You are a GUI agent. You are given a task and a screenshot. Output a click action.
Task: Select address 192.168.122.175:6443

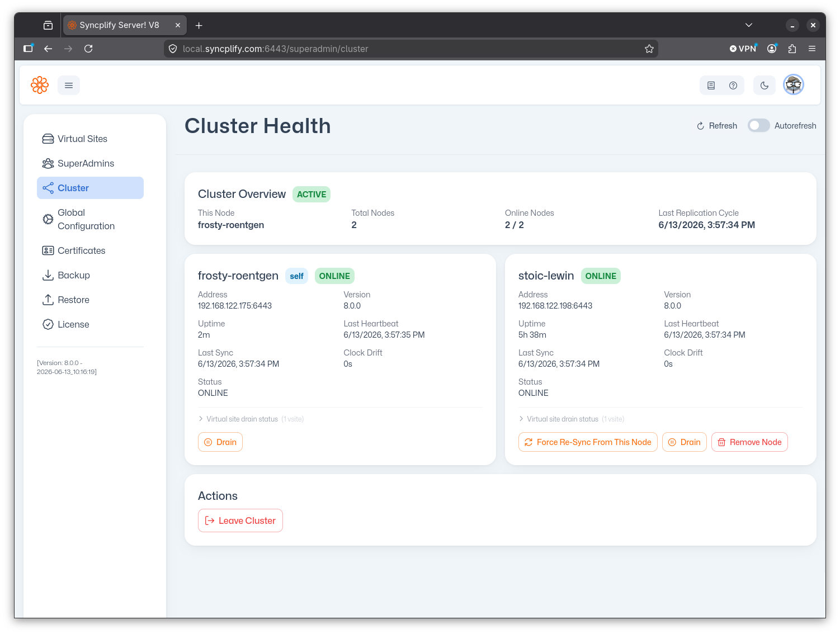[x=235, y=306]
